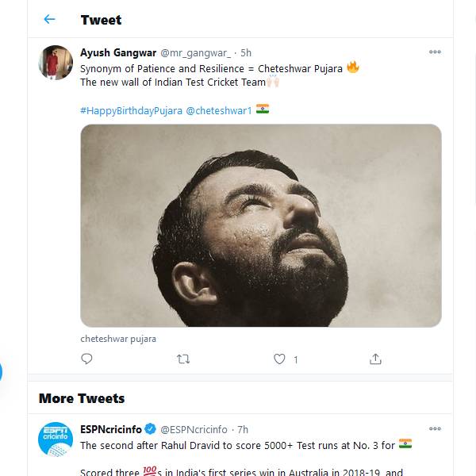Viewport: 476px width, 476px height.
Task: Retweet the Cheteshwar Pujara tweet
Action: coord(183,359)
